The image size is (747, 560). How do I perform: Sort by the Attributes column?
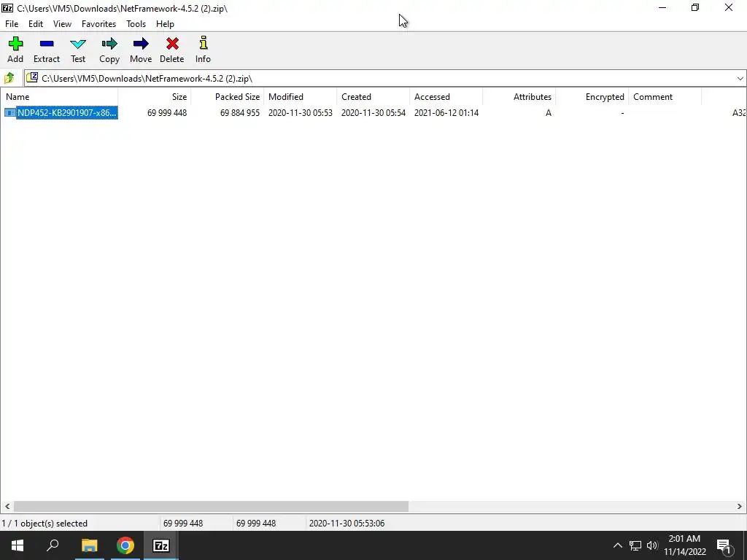519,97
